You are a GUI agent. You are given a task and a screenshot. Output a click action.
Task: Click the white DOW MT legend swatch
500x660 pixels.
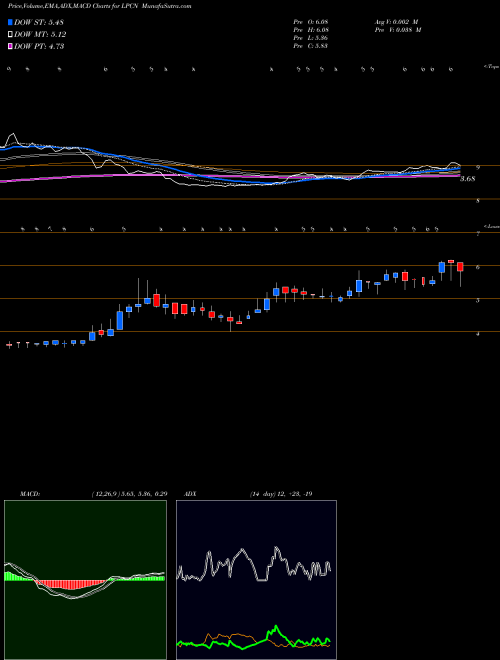click(x=10, y=35)
